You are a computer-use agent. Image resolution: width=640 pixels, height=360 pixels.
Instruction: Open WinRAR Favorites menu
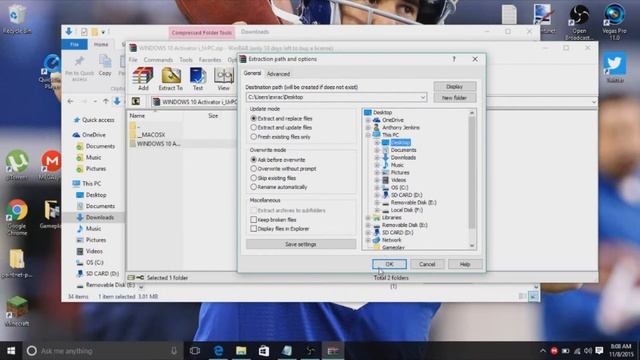click(x=210, y=60)
